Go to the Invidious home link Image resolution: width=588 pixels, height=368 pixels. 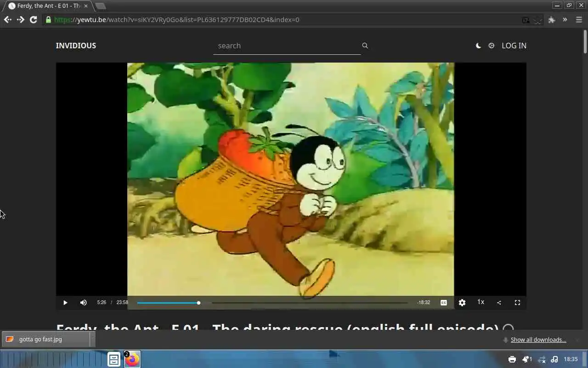[x=76, y=46]
